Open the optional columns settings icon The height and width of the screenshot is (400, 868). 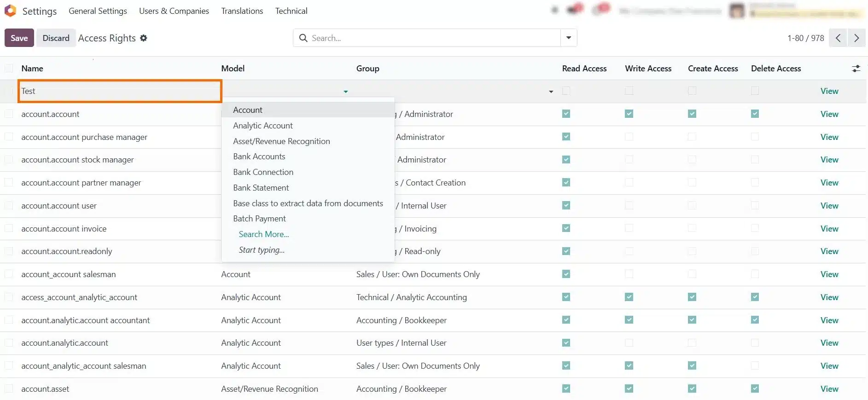click(x=856, y=69)
